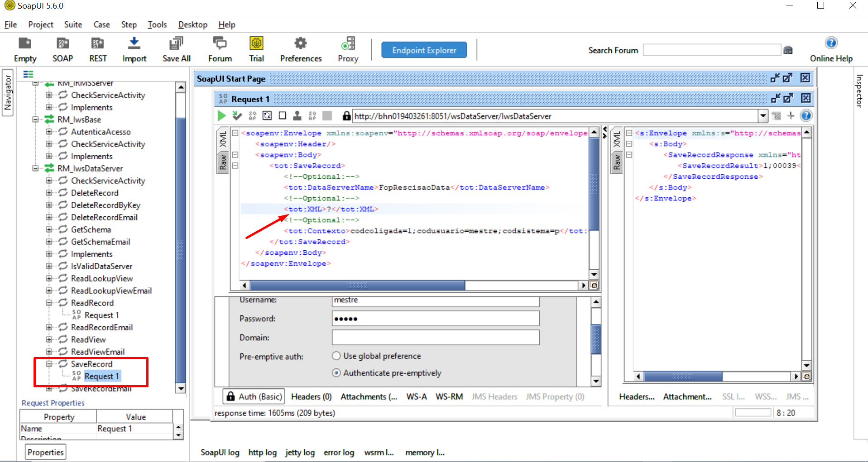Open Preferences from the toolbar

301,49
